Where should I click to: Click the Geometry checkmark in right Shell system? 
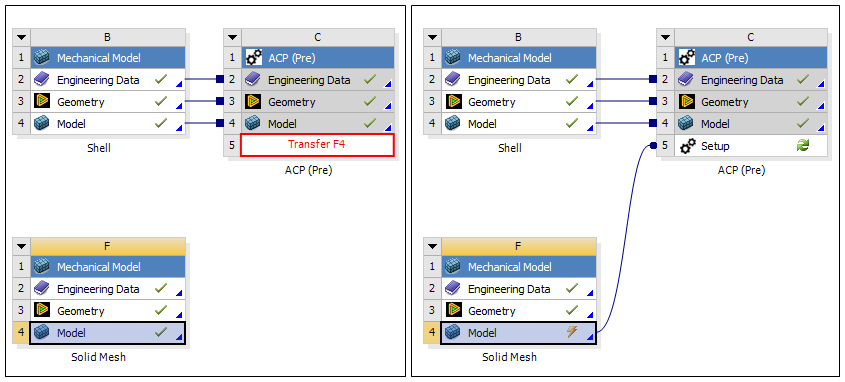point(572,101)
